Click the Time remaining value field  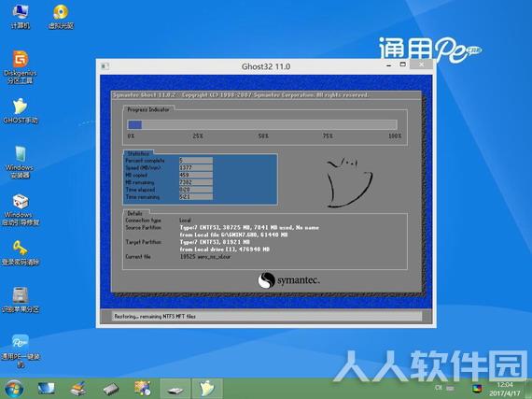pos(196,196)
